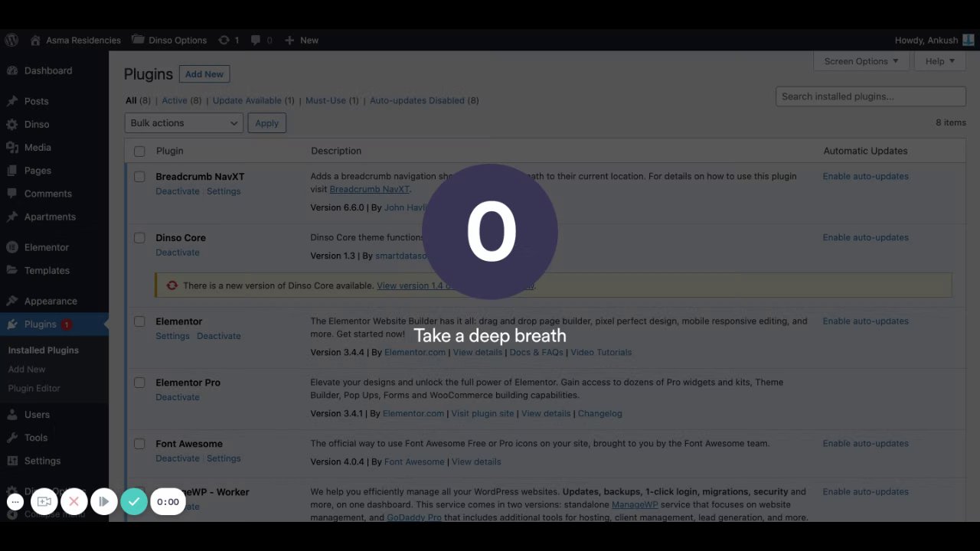This screenshot has height=551, width=980.
Task: Select the Elementor plugin checkbox
Action: (139, 321)
